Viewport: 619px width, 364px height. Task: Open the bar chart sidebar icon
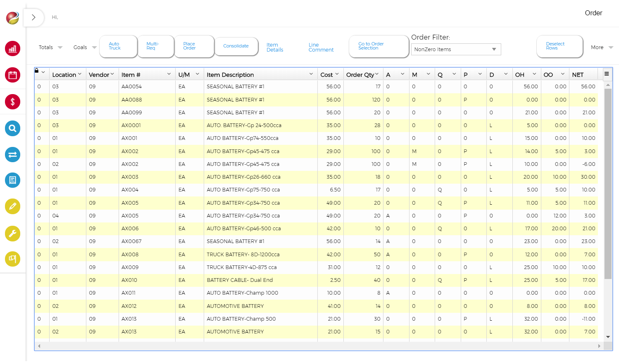click(x=13, y=49)
